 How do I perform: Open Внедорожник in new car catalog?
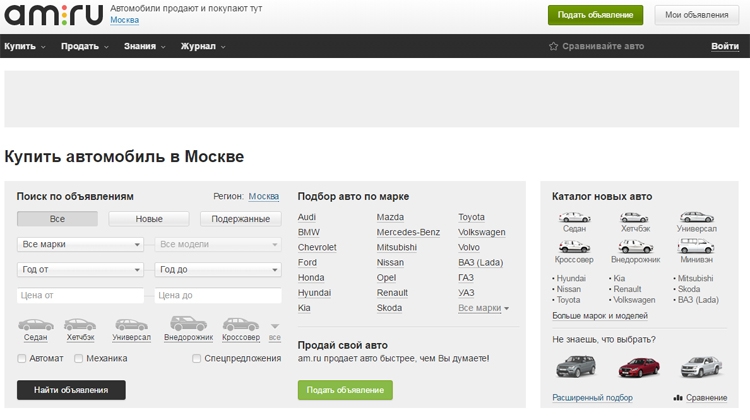coord(635,252)
